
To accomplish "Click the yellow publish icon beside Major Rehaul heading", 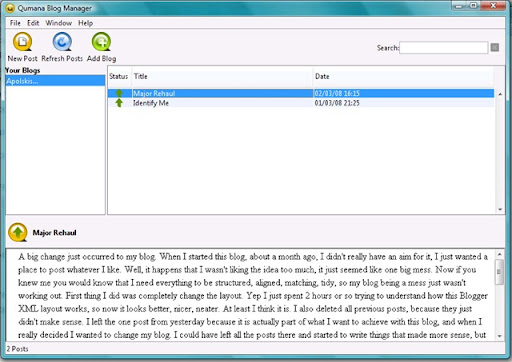I will click(18, 232).
